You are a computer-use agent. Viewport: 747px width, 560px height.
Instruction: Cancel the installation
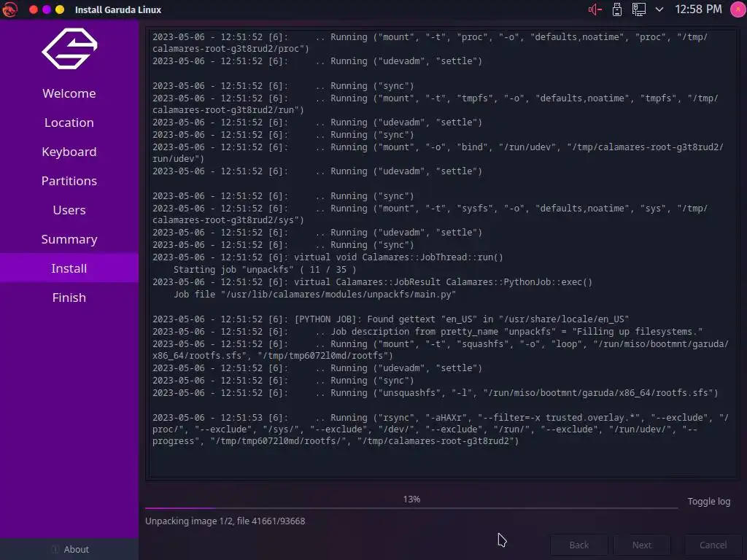click(x=713, y=545)
